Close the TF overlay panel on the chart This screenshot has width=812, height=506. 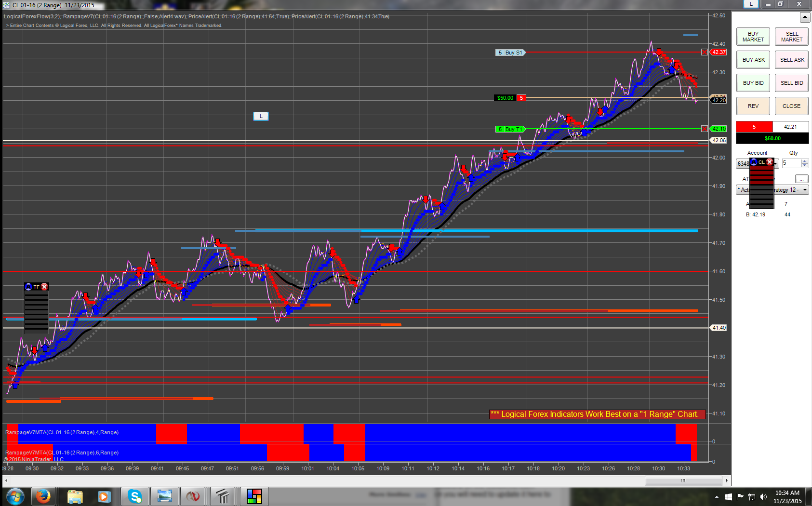click(44, 287)
